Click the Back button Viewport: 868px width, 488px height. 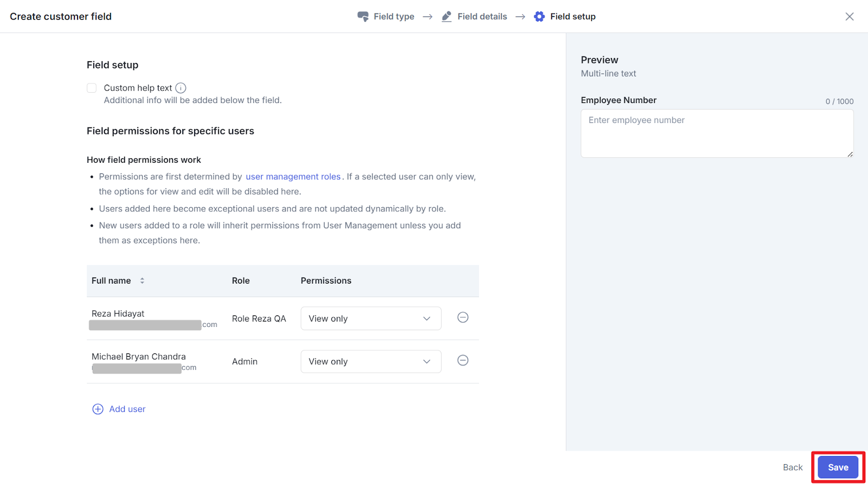(793, 467)
